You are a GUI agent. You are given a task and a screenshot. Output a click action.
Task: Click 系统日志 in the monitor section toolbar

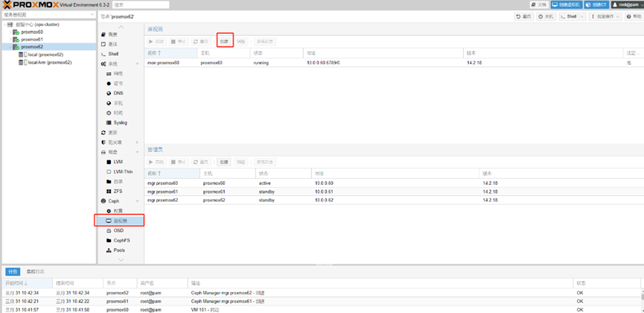pos(264,42)
